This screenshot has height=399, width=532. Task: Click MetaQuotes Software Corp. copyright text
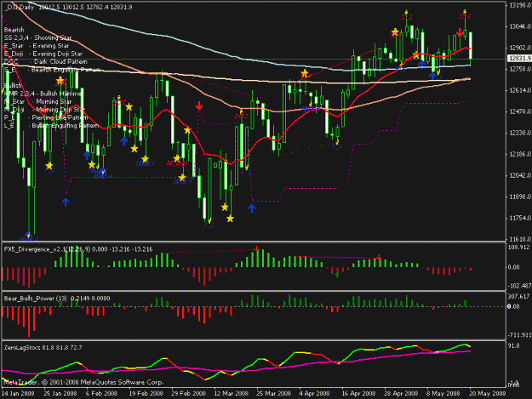tap(83, 382)
